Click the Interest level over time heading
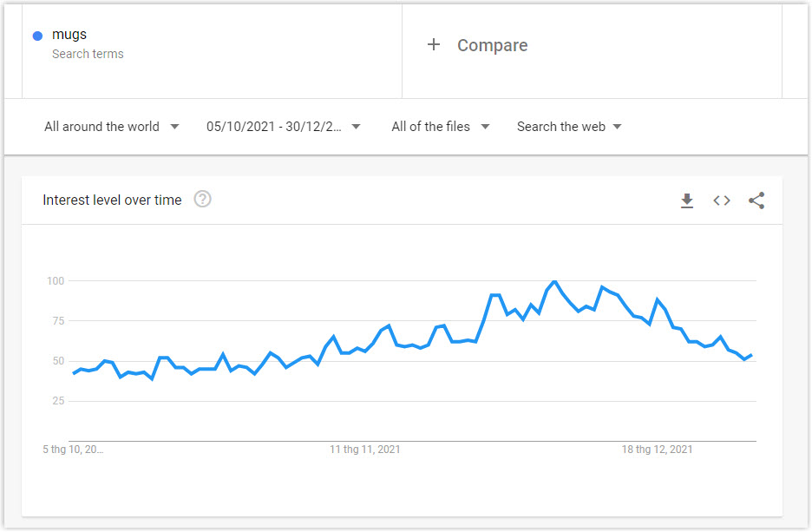 point(112,200)
